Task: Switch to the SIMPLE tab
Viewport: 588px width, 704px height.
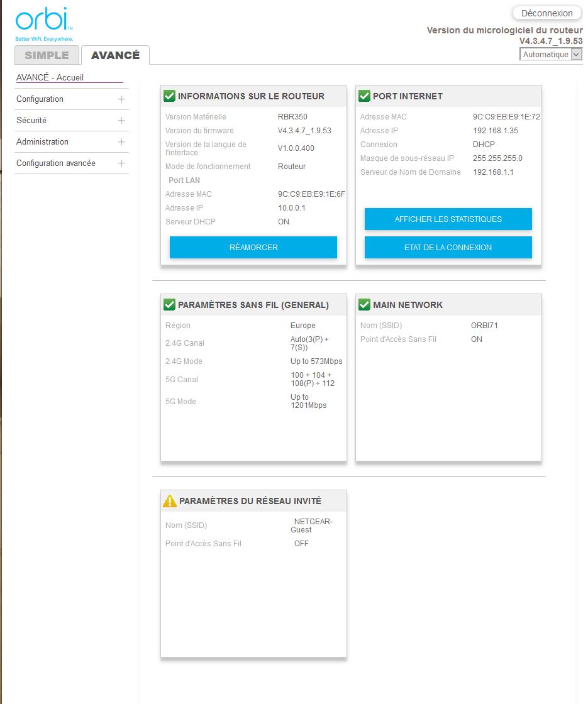Action: (x=47, y=55)
